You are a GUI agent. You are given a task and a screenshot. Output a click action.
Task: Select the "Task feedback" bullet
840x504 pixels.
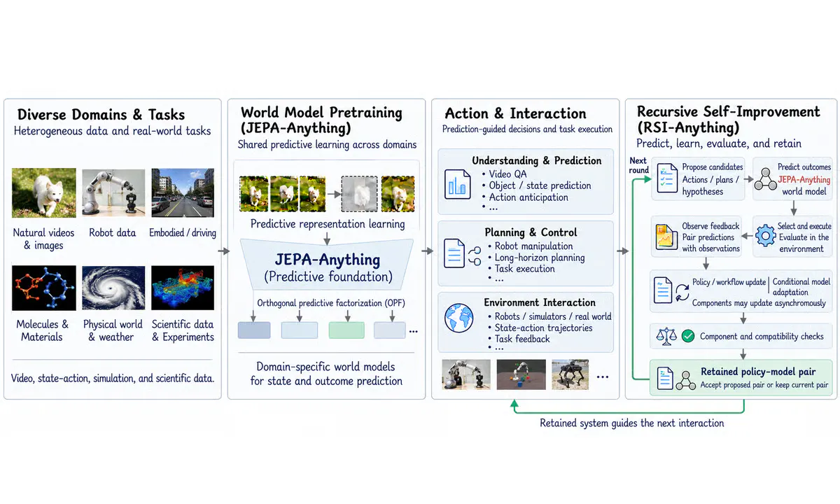pos(522,339)
